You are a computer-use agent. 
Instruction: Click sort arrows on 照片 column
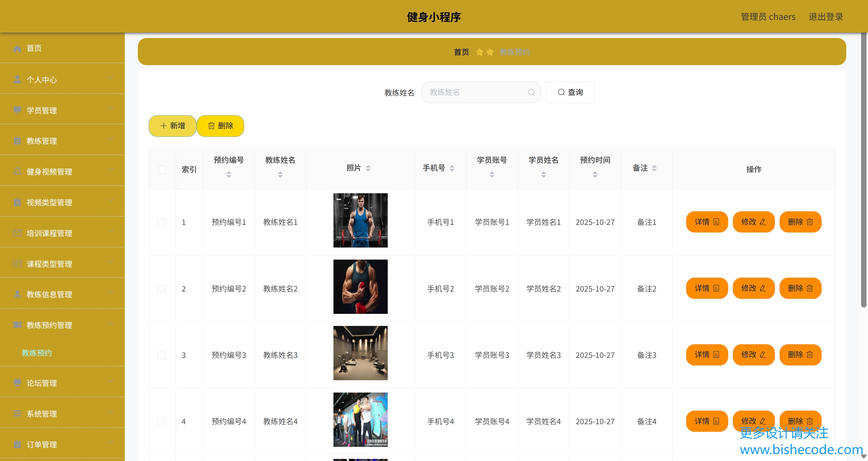click(368, 168)
